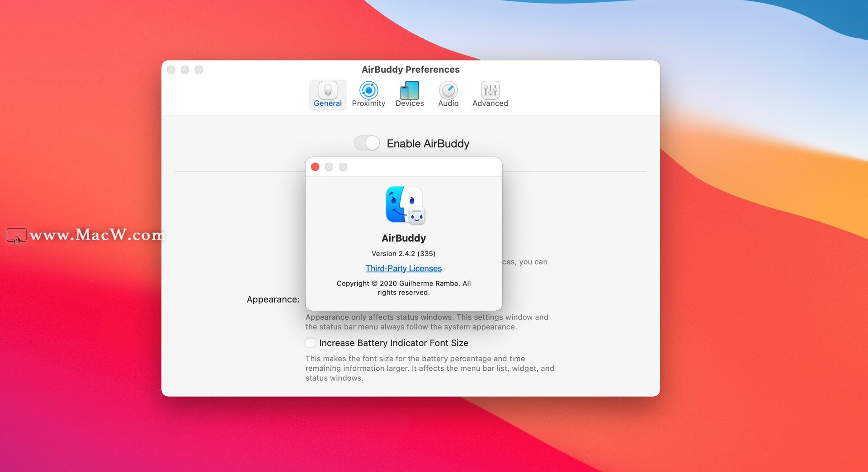The width and height of the screenshot is (868, 472).
Task: Click the Copyright 2020 Guilherme Rambo text
Action: point(404,288)
